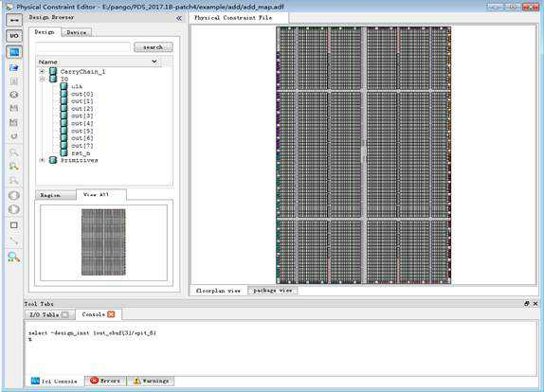Show the Errors tab
This screenshot has height=392, width=544.
tap(105, 381)
